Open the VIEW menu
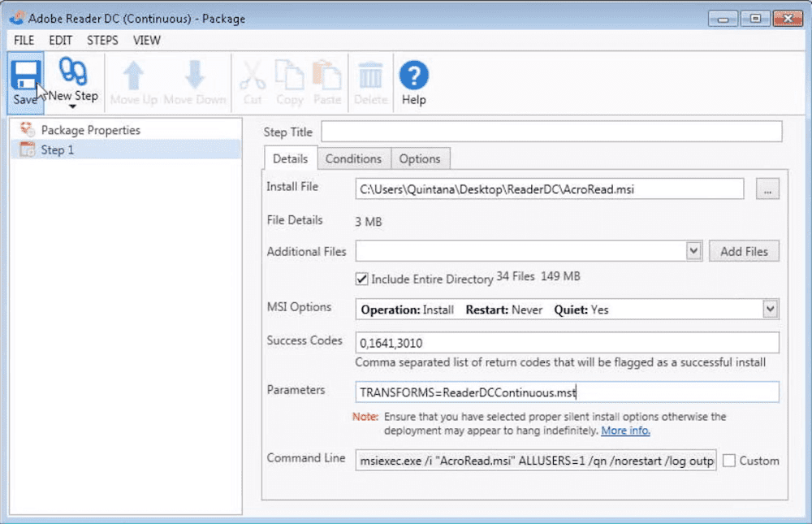 [x=146, y=41]
